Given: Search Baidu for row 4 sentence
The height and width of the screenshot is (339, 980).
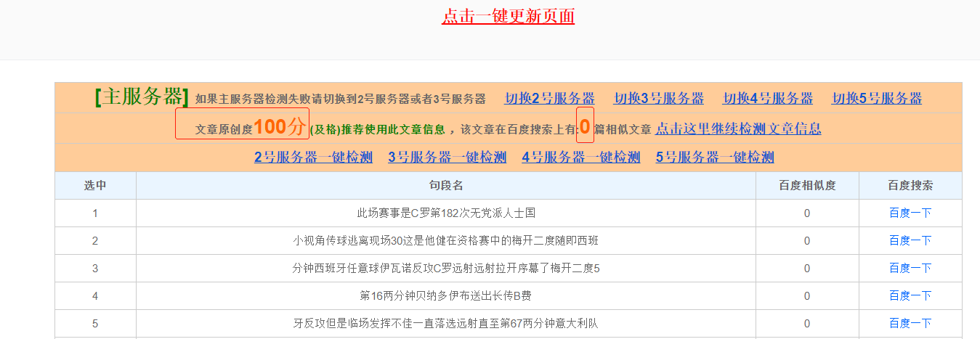Looking at the screenshot, I should (x=910, y=296).
